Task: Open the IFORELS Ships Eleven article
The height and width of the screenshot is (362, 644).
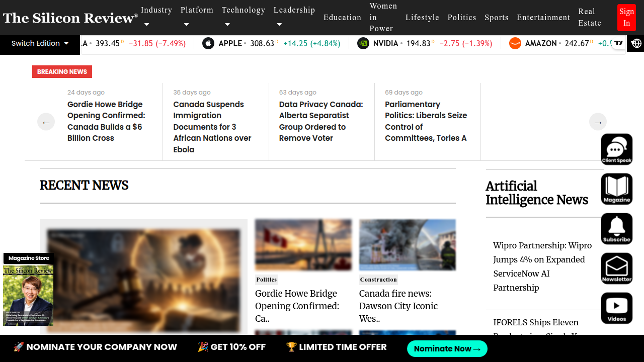Action: (536, 326)
